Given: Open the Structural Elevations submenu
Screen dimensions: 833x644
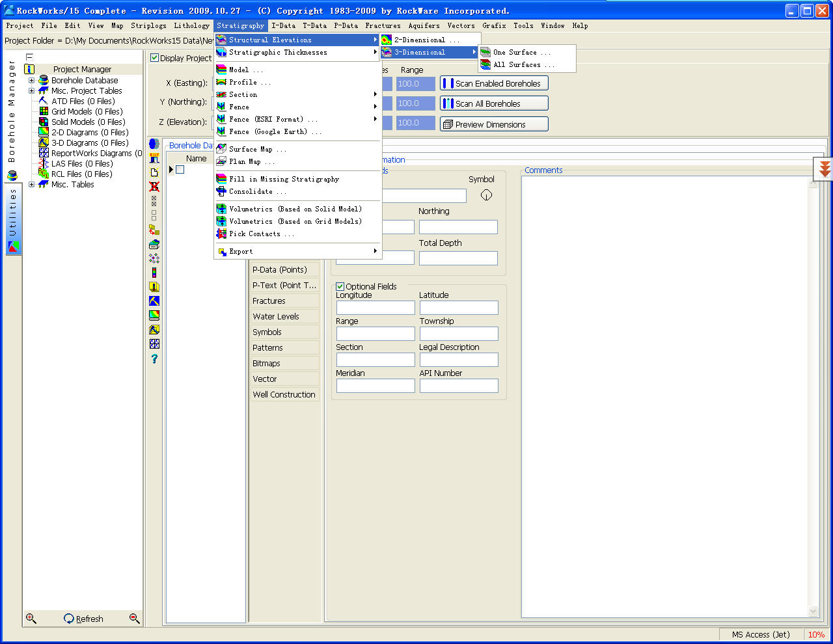Looking at the screenshot, I should pos(297,40).
